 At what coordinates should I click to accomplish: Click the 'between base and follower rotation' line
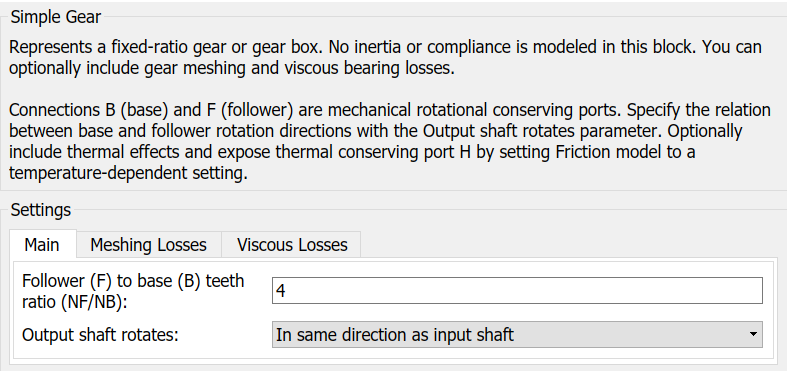coord(375,131)
